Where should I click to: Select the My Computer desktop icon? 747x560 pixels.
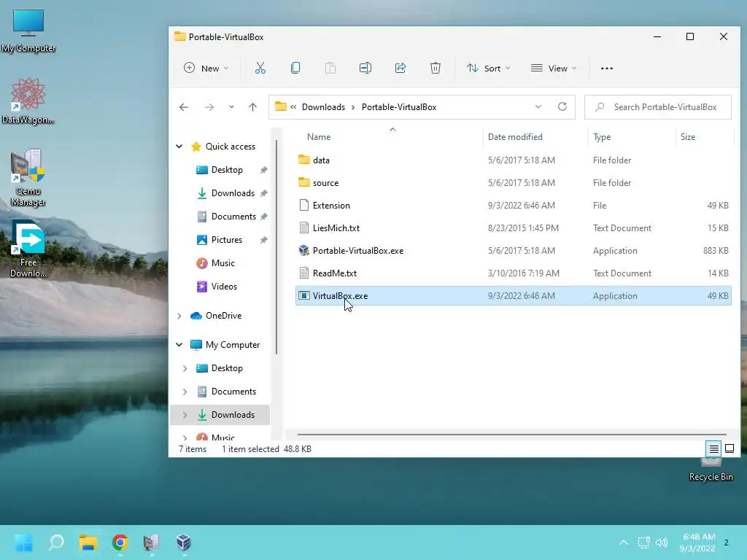tap(28, 31)
